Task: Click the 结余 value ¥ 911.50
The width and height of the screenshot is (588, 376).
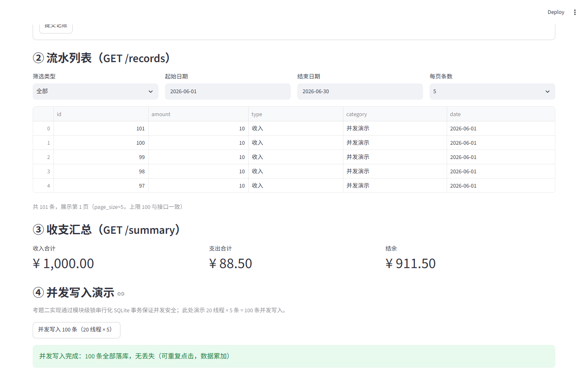Action: 410,264
